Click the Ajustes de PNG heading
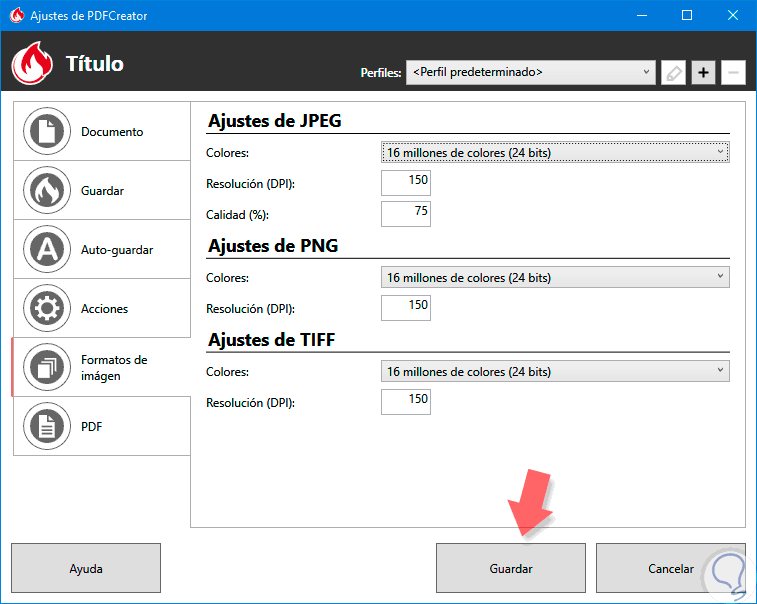 (x=273, y=246)
